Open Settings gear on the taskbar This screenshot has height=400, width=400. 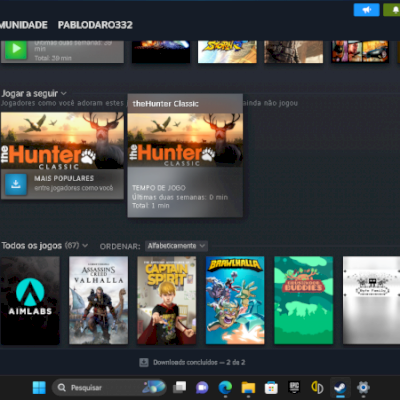click(x=363, y=387)
